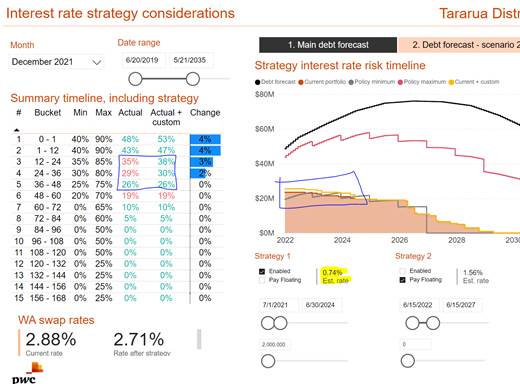Switch to Main debt forecast tab

point(328,45)
